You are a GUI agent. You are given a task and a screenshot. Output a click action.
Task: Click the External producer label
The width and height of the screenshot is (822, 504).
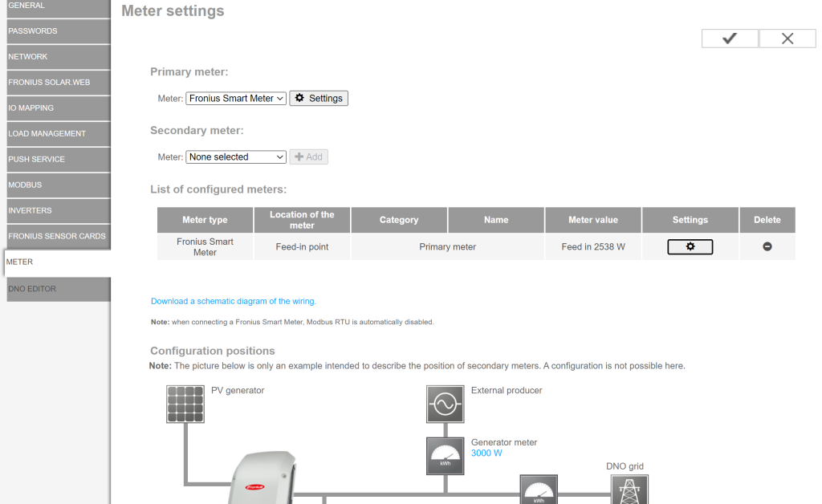(507, 390)
